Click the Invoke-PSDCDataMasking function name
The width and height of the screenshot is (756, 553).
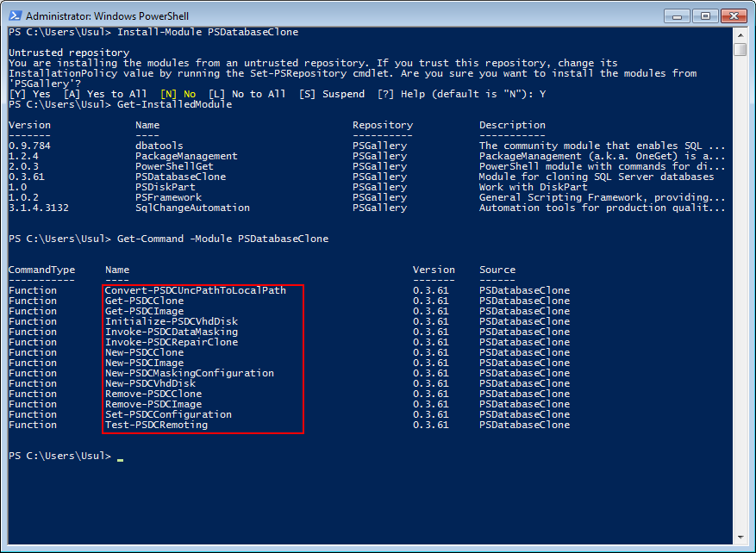point(171,332)
